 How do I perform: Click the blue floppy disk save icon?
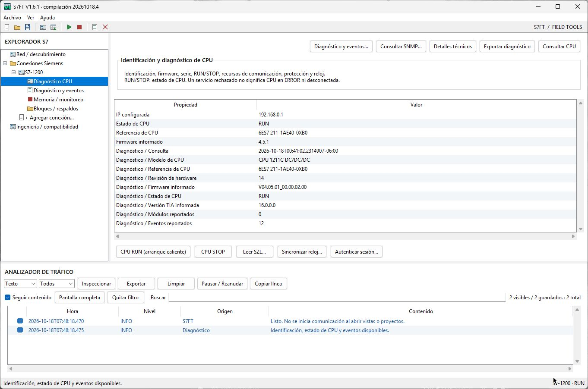pyautogui.click(x=28, y=27)
